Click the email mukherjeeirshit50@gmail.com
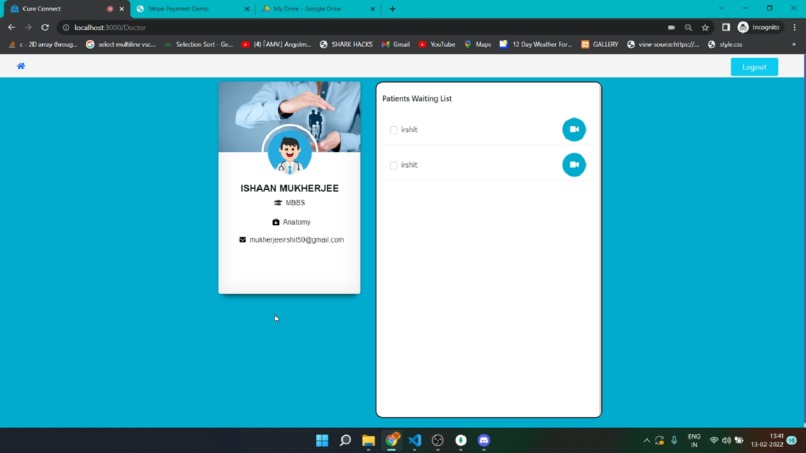This screenshot has width=806, height=453. point(297,240)
